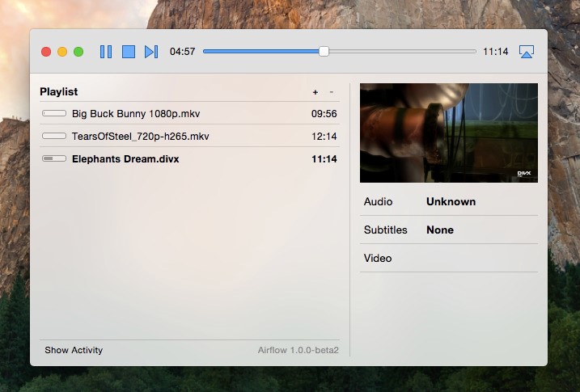Select TearsOfSteel_720p-h265.mkv in the playlist
Screen dimensions: 580x392
[189, 136]
